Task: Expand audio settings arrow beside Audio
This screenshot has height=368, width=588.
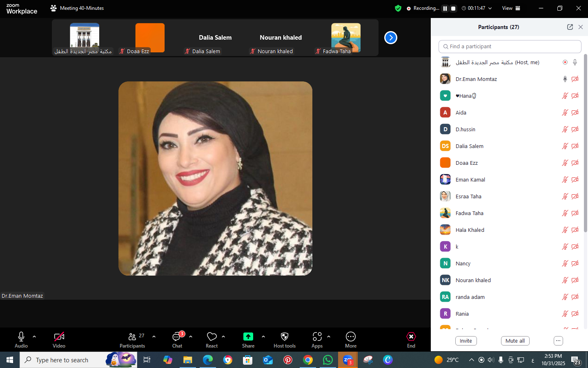Action: pyautogui.click(x=34, y=337)
